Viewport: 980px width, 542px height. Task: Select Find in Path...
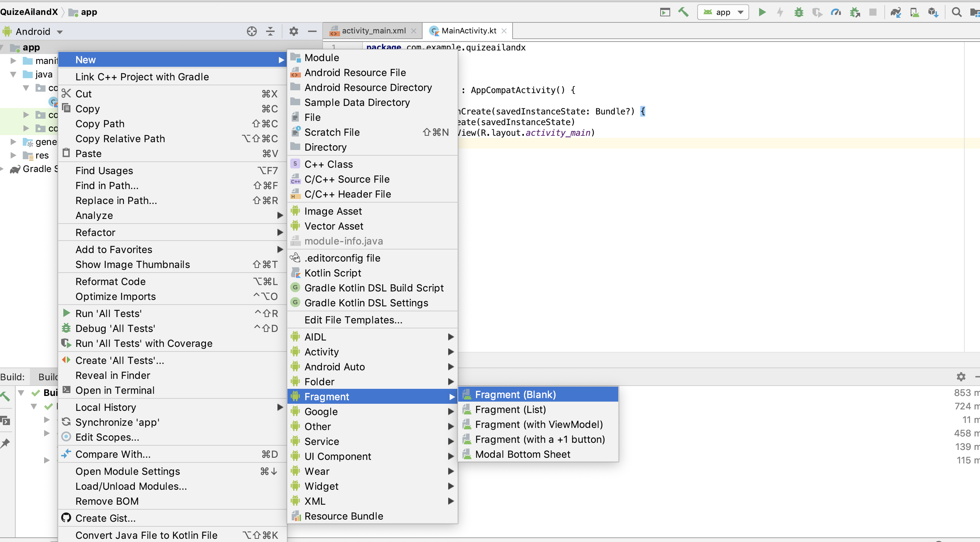pyautogui.click(x=172, y=186)
